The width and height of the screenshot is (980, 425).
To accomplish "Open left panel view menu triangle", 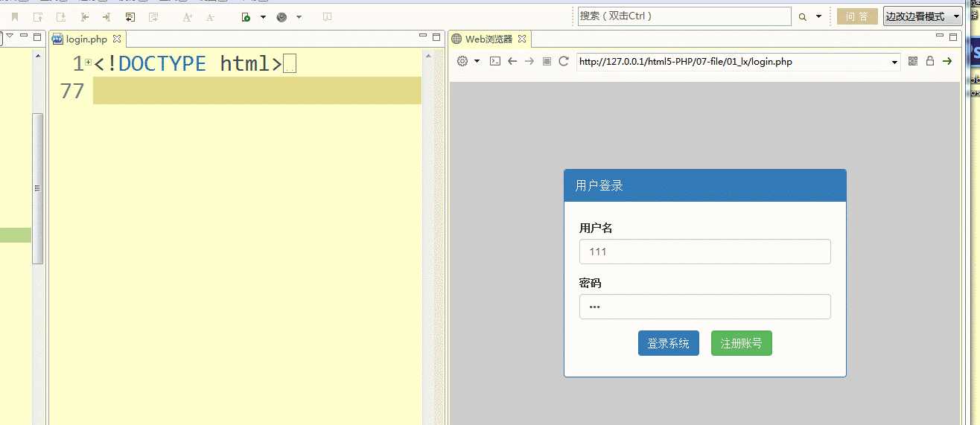I will coord(10,36).
